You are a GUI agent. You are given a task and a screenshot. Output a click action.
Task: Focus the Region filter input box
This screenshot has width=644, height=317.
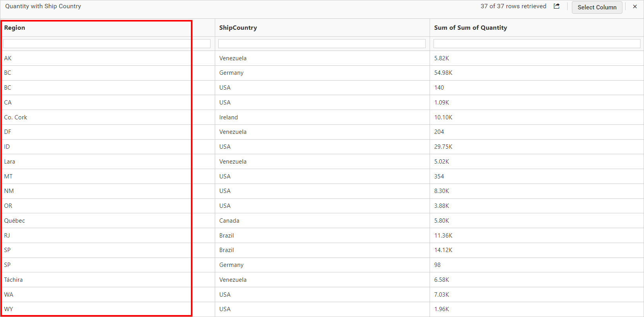(x=107, y=43)
